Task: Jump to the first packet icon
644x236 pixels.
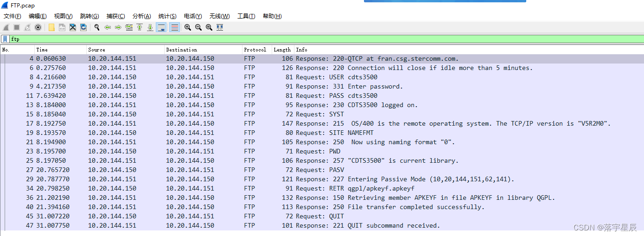Action: (x=140, y=27)
